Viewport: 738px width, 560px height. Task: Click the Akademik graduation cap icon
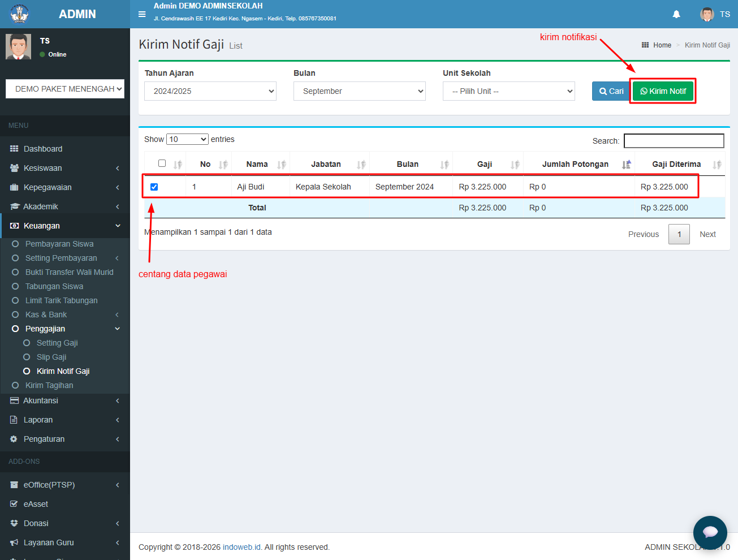point(15,206)
